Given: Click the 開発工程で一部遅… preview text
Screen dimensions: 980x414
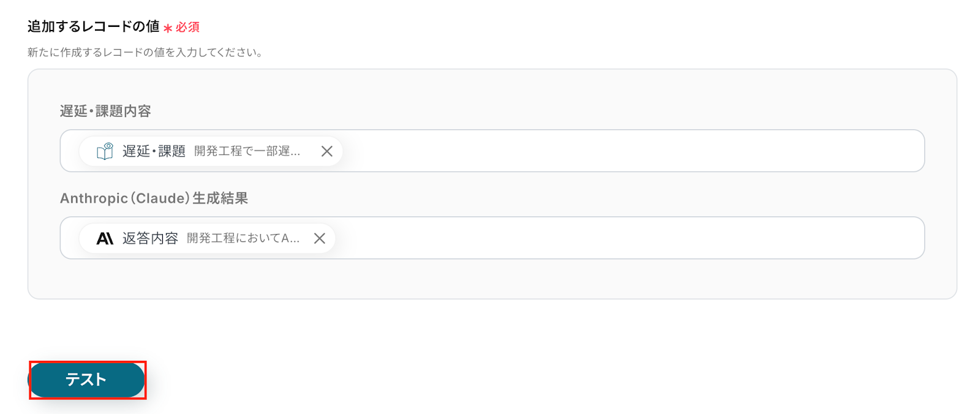Looking at the screenshot, I should click(247, 151).
